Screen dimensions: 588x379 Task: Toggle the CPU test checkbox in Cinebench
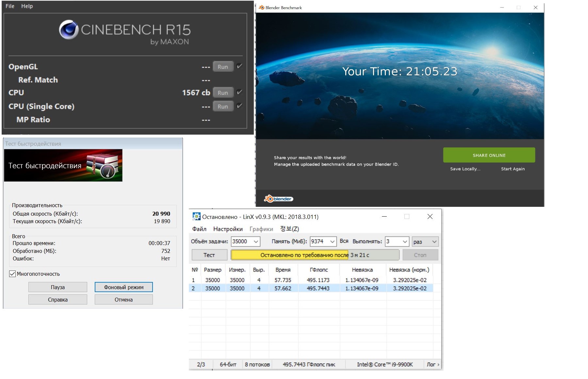tap(239, 92)
